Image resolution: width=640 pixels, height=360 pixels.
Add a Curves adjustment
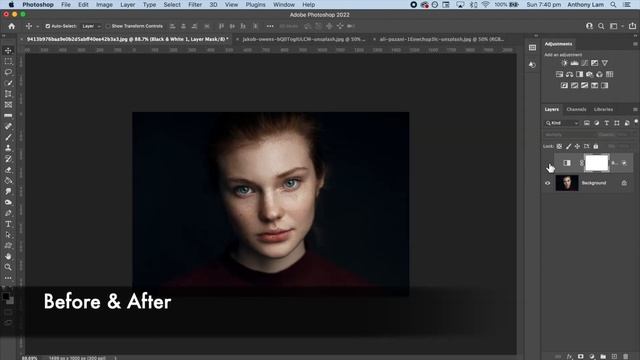(584, 63)
